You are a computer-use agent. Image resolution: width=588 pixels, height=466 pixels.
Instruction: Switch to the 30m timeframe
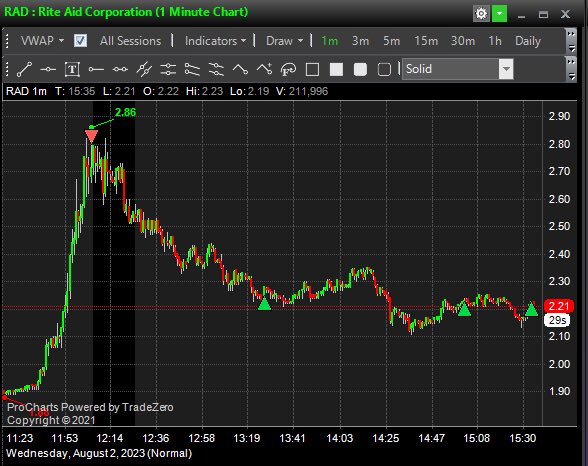point(463,40)
